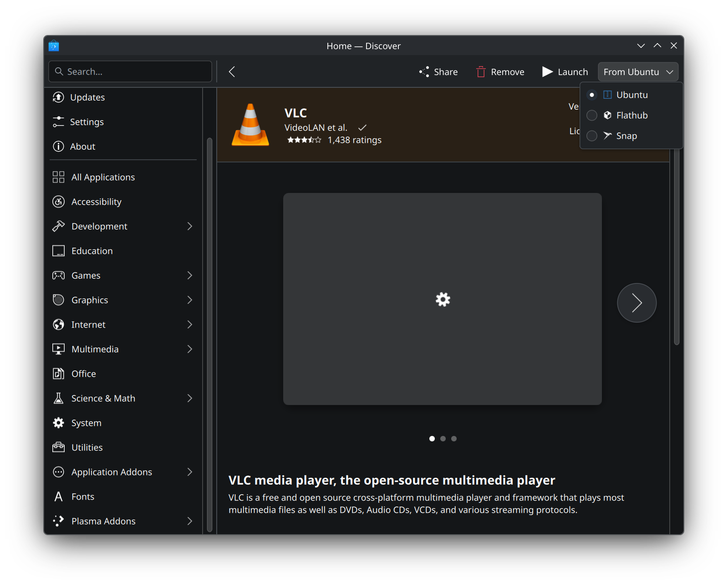The width and height of the screenshot is (728, 587).
Task: Expand the Development category chevron
Action: pyautogui.click(x=190, y=226)
